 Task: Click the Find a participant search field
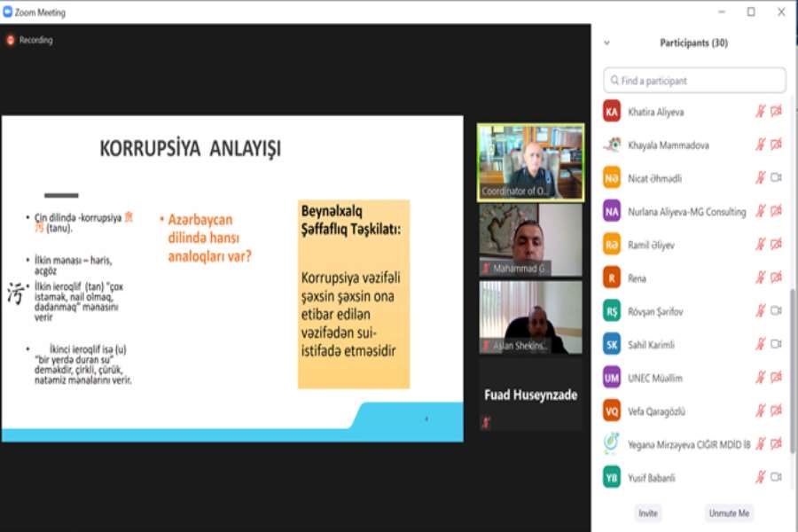(x=694, y=81)
